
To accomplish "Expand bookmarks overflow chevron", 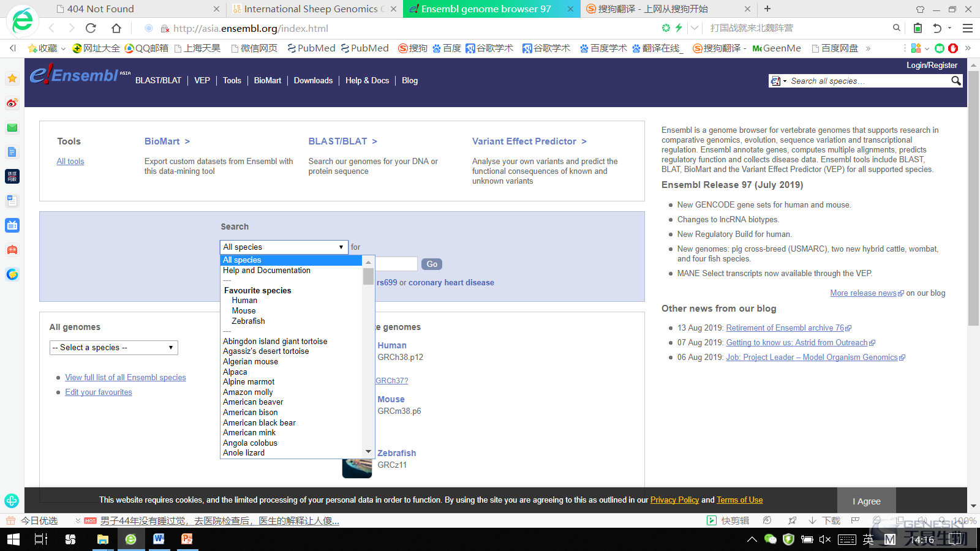I will pyautogui.click(x=868, y=48).
